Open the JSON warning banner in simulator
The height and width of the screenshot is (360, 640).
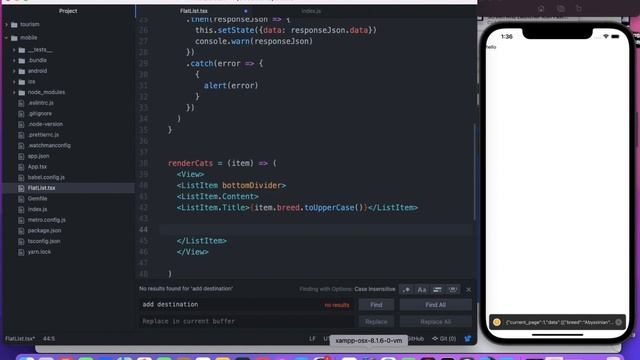click(558, 322)
